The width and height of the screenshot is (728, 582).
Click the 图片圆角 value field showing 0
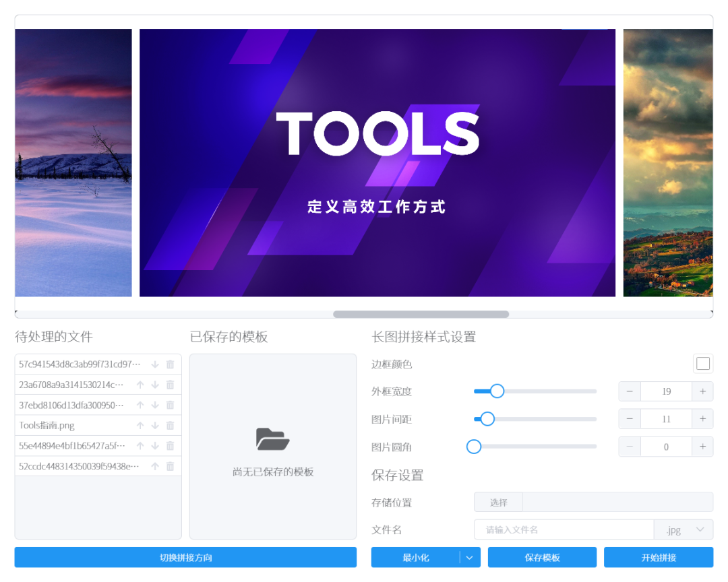click(666, 447)
